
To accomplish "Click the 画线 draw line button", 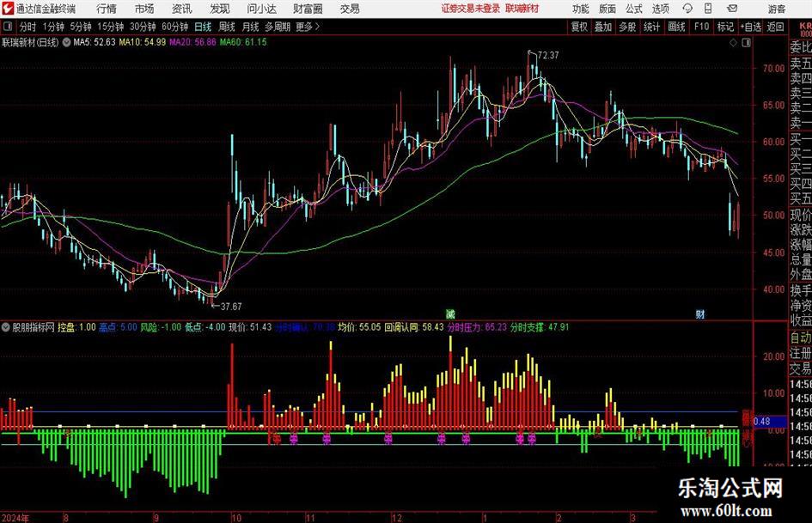I will pyautogui.click(x=676, y=27).
